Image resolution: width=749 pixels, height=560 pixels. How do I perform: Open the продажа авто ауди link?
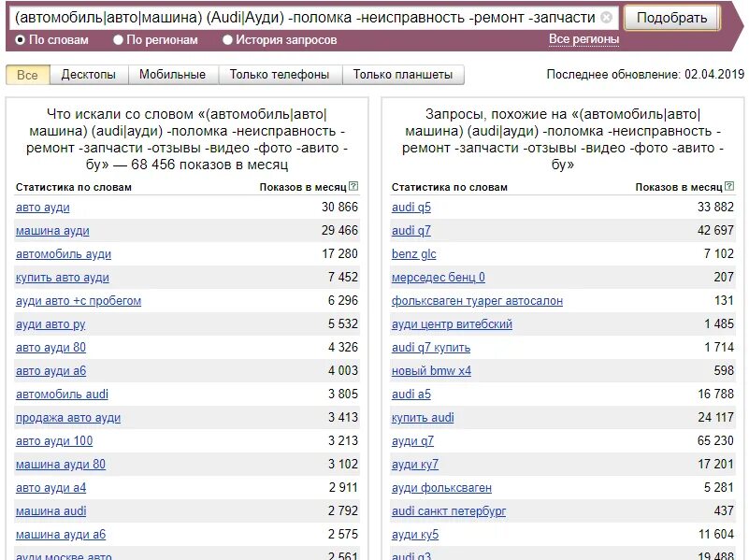coord(68,418)
